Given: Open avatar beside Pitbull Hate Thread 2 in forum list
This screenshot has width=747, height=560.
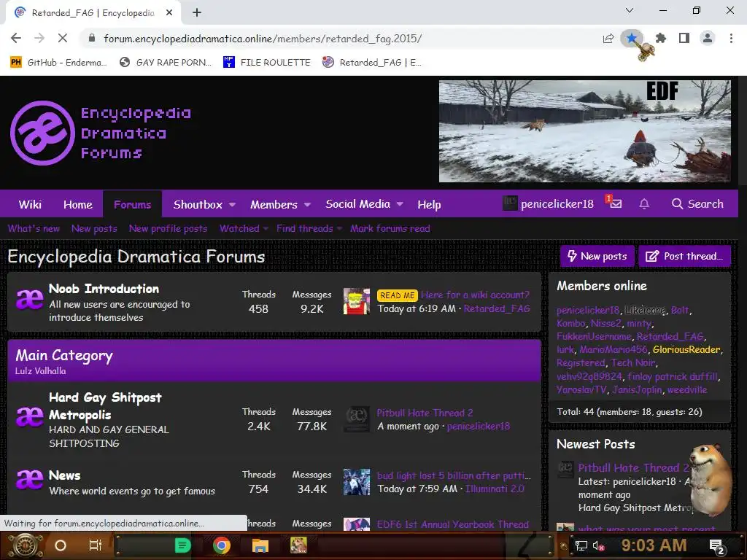Looking at the screenshot, I should (x=357, y=419).
